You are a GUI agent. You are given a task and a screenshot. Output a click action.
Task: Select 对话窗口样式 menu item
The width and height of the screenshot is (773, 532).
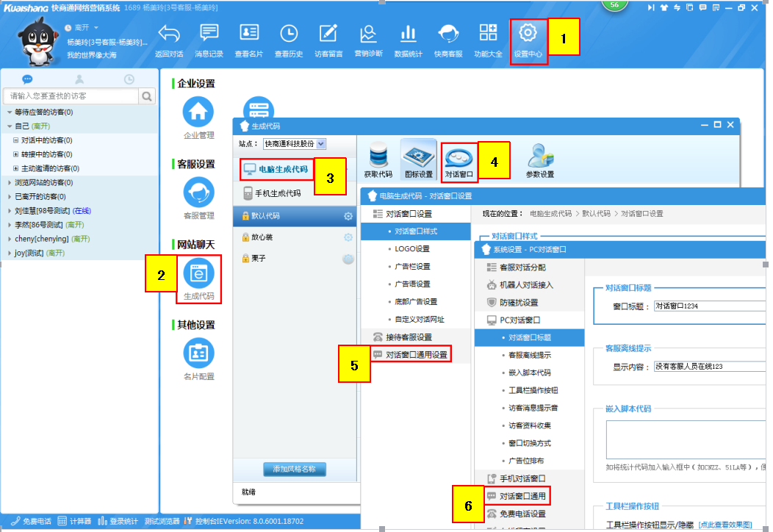(416, 231)
